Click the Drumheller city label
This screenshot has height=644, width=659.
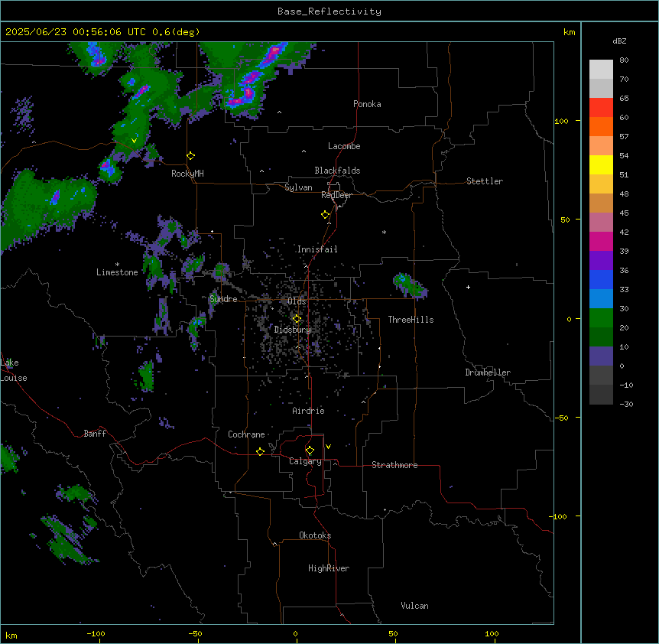click(x=488, y=372)
